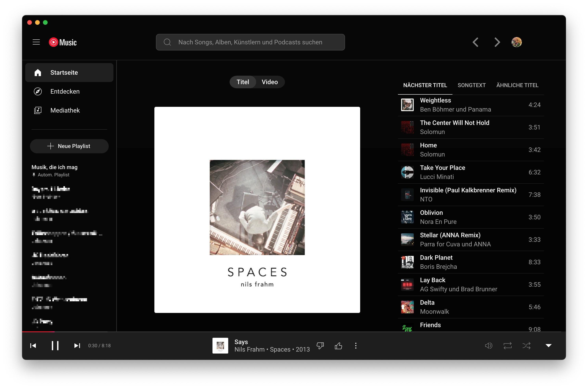Switch to Video mode
This screenshot has height=389, width=588.
point(270,82)
